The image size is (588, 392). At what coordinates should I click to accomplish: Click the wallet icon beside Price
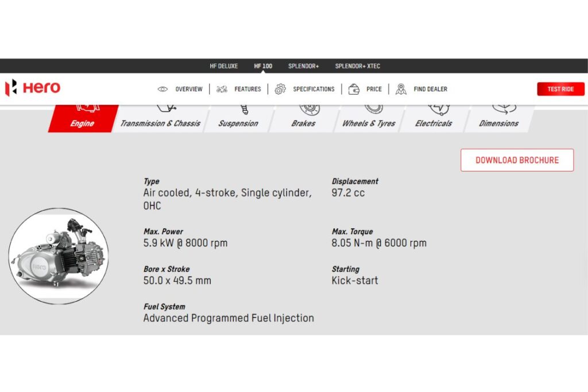tap(354, 89)
